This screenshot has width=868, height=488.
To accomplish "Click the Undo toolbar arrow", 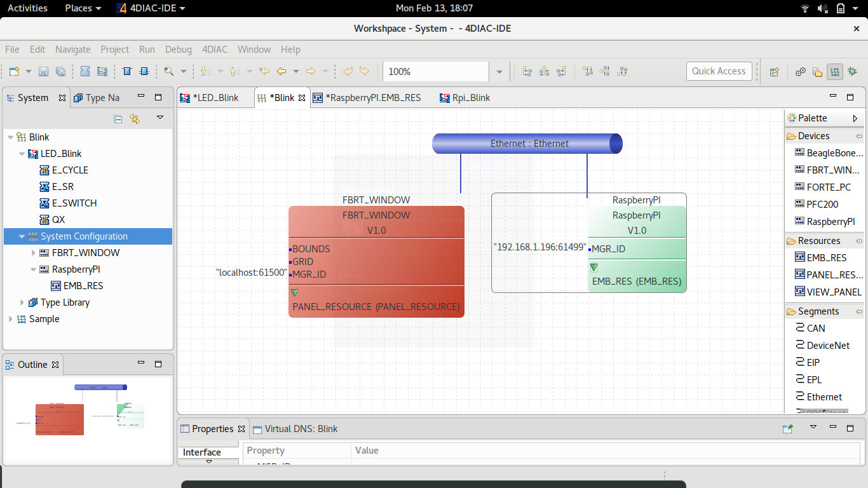I will pos(348,72).
